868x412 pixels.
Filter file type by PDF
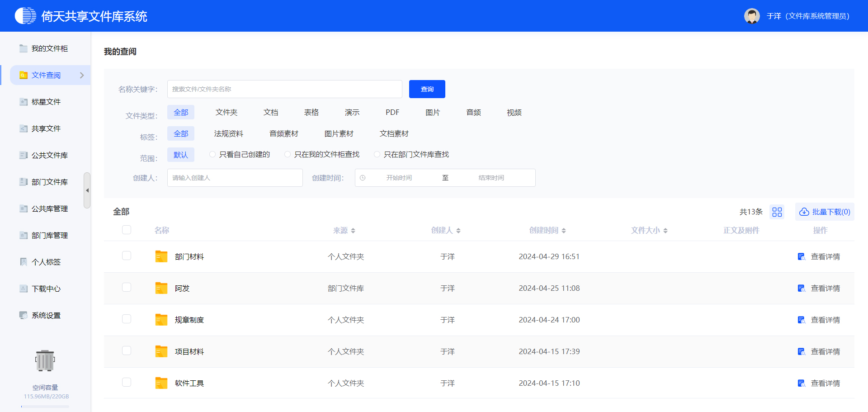coord(392,112)
